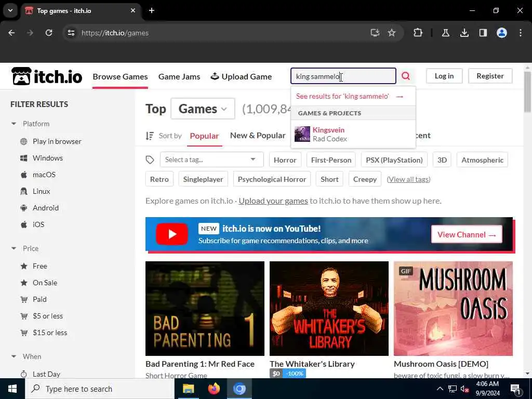Image resolution: width=532 pixels, height=399 pixels.
Task: Bookmark this page with the star icon
Action: pyautogui.click(x=392, y=33)
